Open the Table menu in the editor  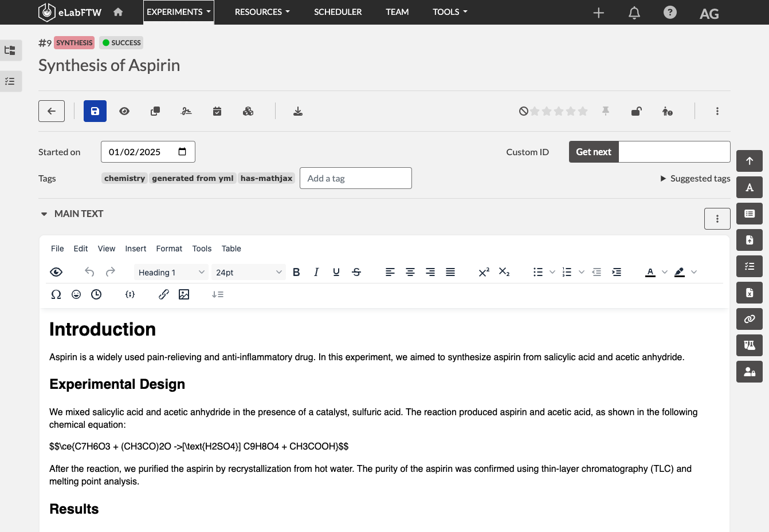coord(232,249)
